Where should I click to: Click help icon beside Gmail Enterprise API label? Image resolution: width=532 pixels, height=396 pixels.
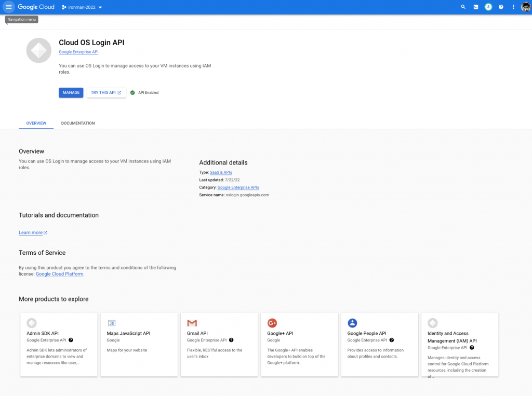[231, 340]
